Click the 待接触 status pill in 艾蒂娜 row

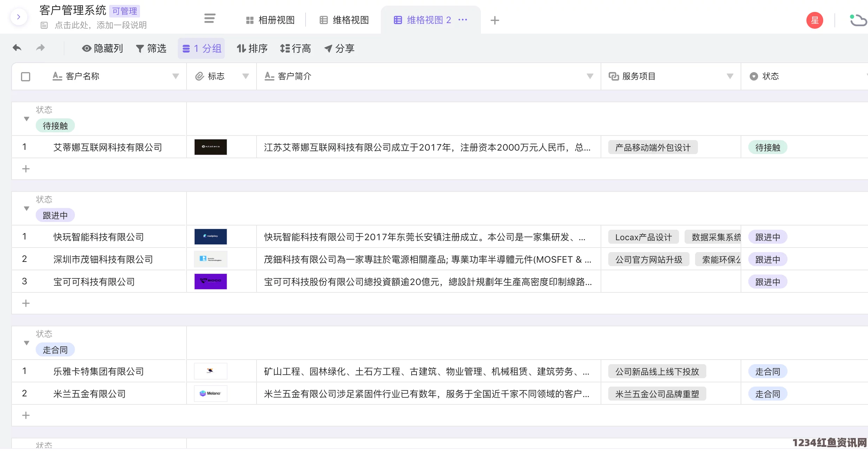pos(768,147)
